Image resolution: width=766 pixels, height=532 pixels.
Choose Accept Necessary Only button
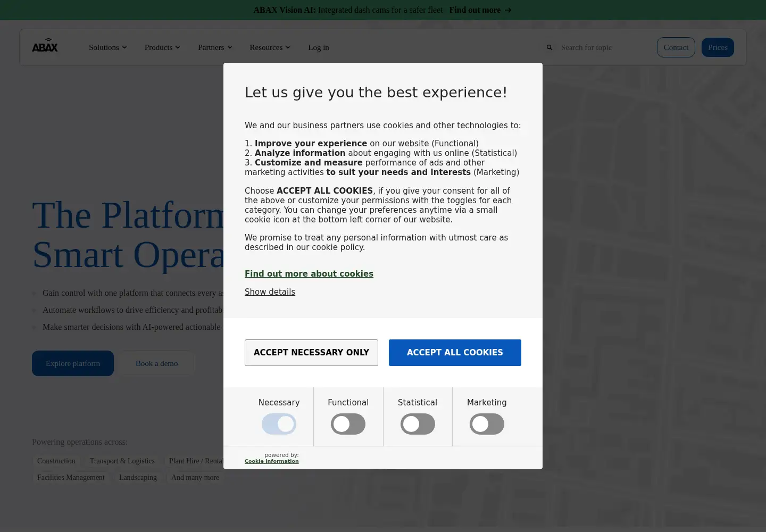[x=311, y=353]
